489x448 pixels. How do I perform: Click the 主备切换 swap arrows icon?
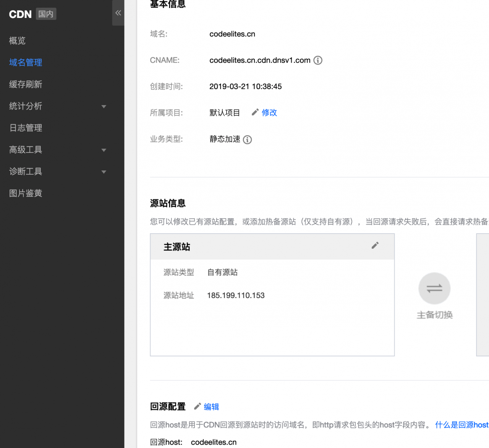[434, 288]
